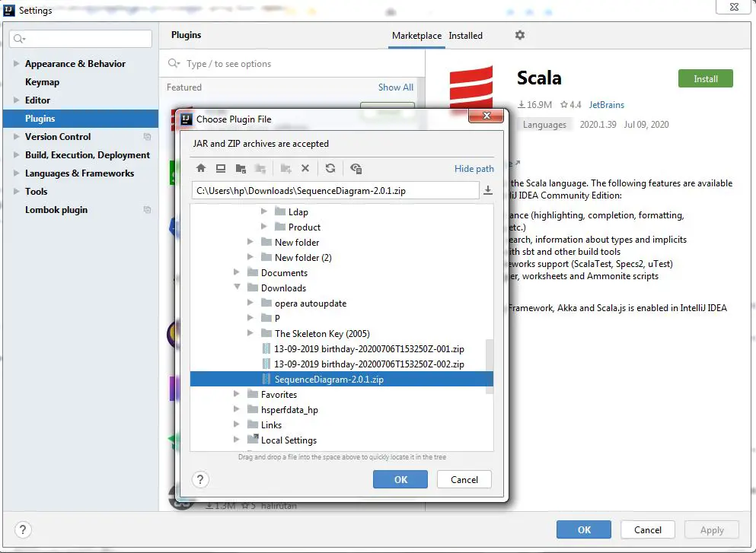Switch to Installed tab
Viewport: 756px width, 553px height.
pyautogui.click(x=465, y=36)
